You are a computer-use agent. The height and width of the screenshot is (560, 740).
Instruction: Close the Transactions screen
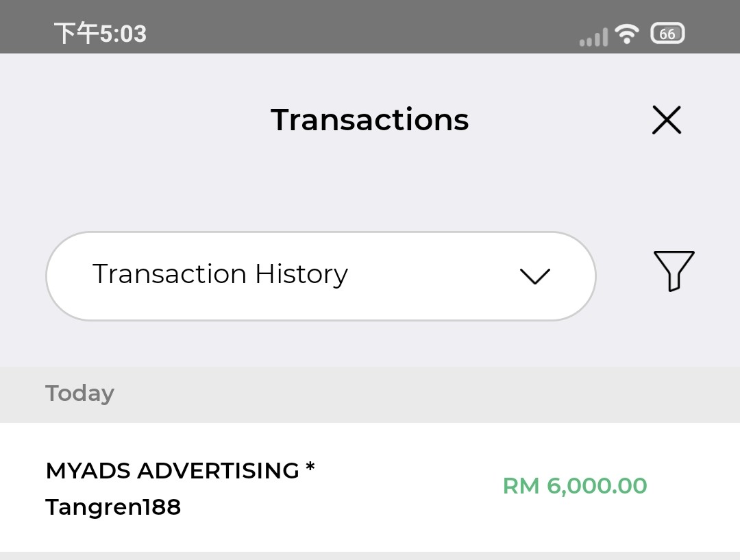click(667, 120)
